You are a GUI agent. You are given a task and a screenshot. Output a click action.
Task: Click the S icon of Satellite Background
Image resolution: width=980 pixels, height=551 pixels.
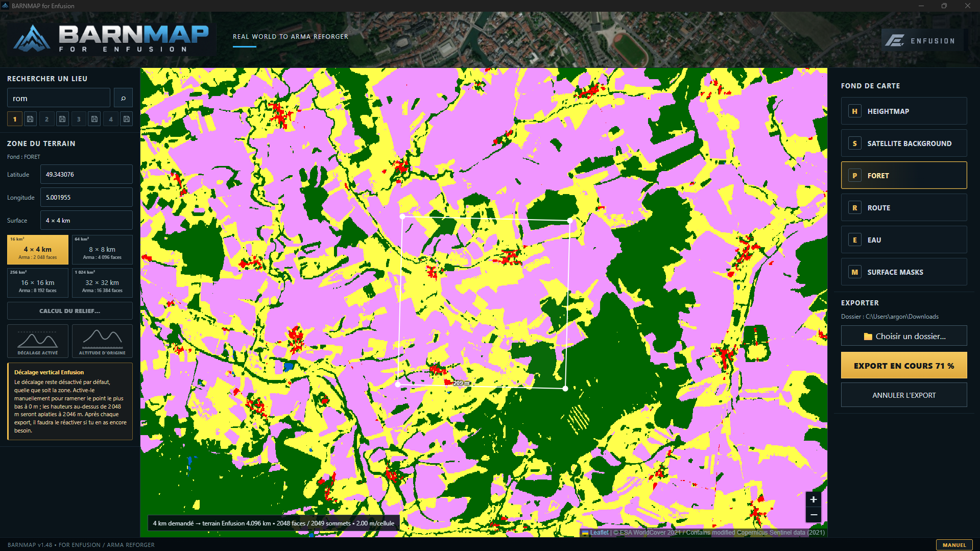[854, 143]
